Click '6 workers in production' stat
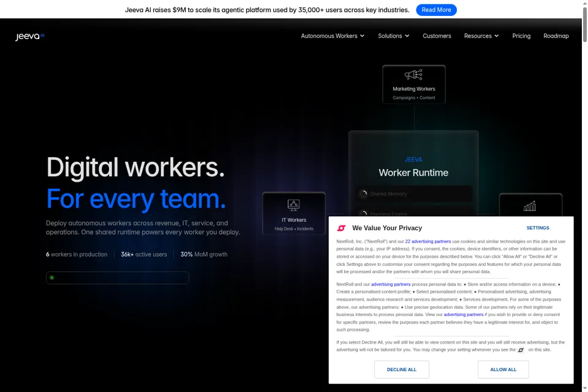Screen dimensions: 588x392 (77, 254)
